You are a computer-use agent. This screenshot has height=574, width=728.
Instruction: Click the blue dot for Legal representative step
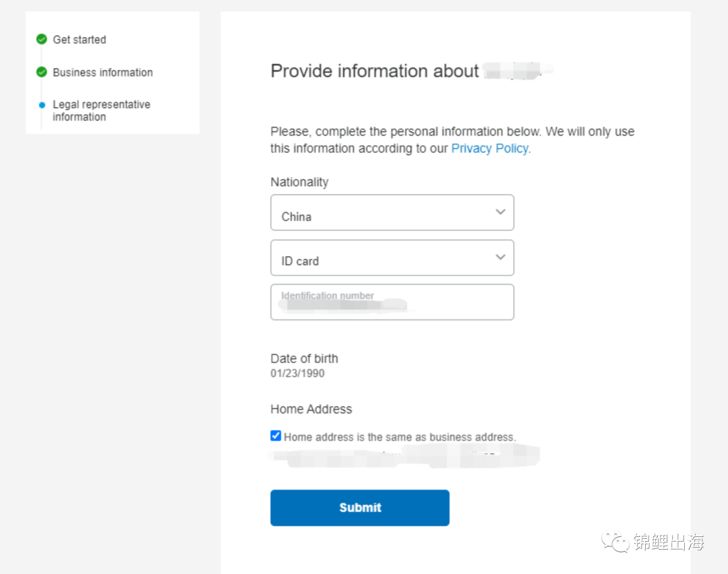click(x=42, y=105)
